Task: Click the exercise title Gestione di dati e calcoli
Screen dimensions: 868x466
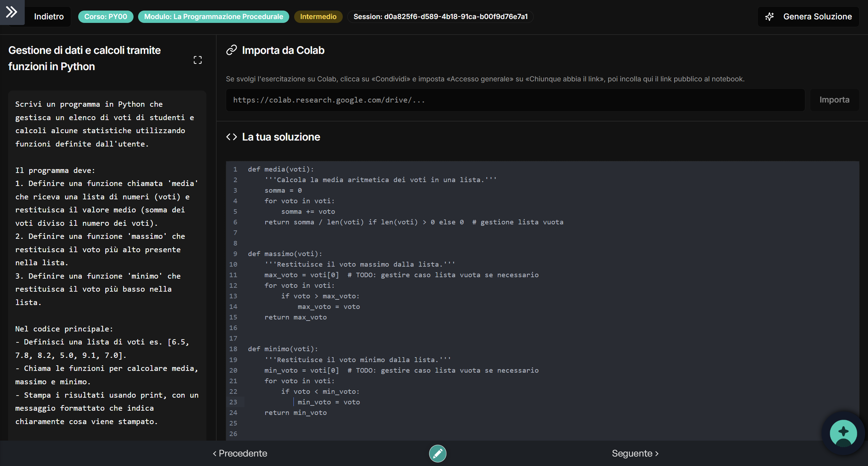Action: coord(85,58)
